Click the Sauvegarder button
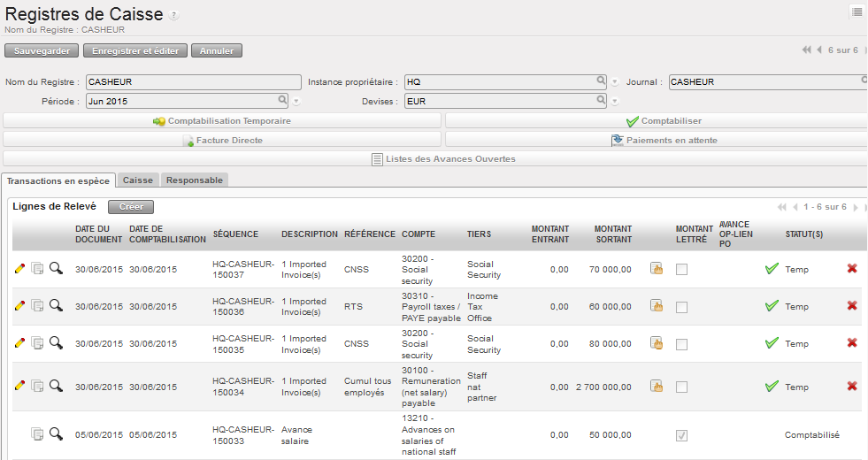This screenshot has width=868, height=460. point(42,50)
